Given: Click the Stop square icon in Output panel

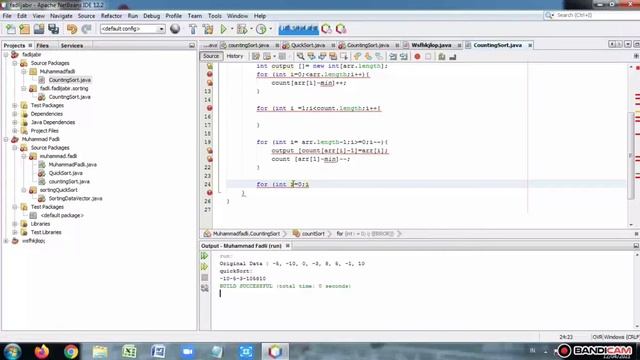Looking at the screenshot, I should (204, 278).
